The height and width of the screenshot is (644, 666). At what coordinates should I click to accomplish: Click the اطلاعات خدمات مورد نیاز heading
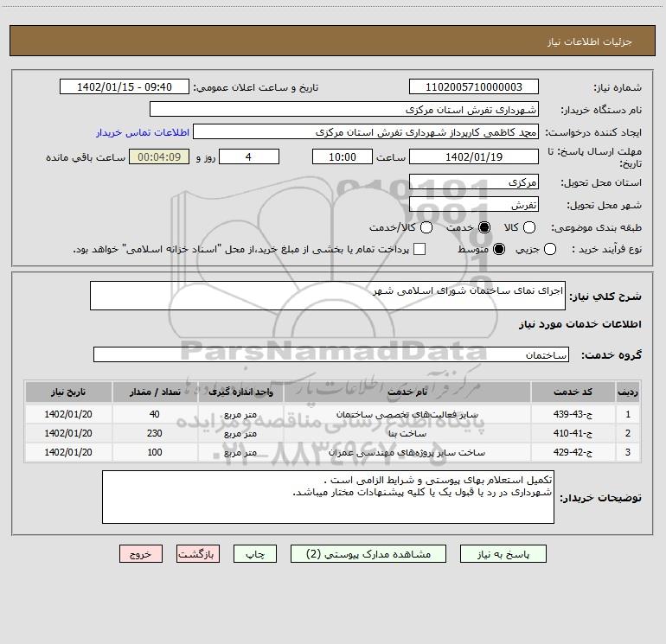(x=580, y=324)
